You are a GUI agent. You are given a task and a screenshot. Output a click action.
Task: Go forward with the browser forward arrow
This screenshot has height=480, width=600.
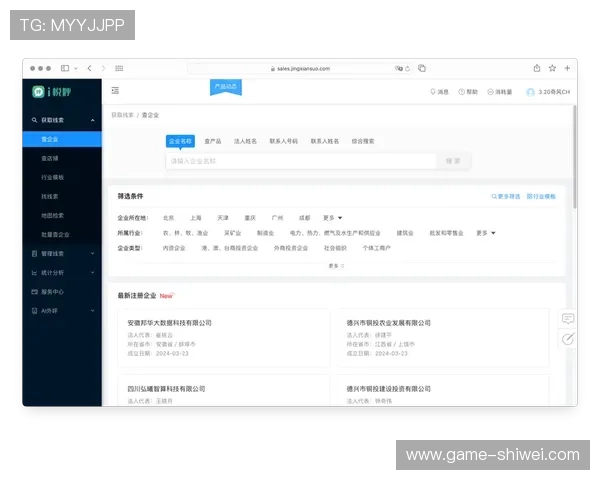click(x=103, y=68)
